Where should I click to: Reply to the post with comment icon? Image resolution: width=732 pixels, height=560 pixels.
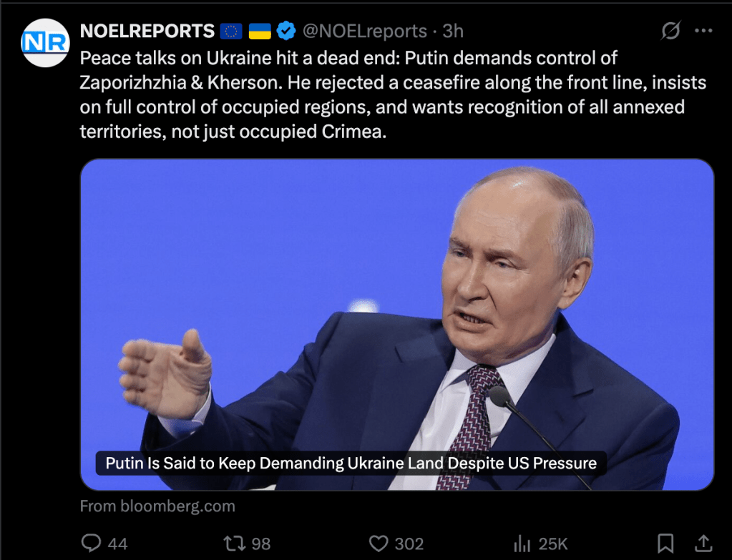pyautogui.click(x=92, y=544)
